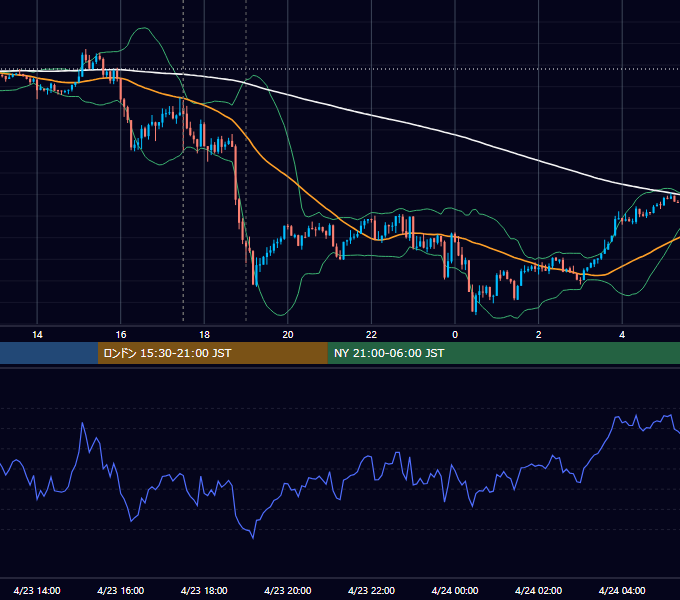The image size is (680, 600).
Task: Click the 4/23 16:00 time label
Action: 121,590
